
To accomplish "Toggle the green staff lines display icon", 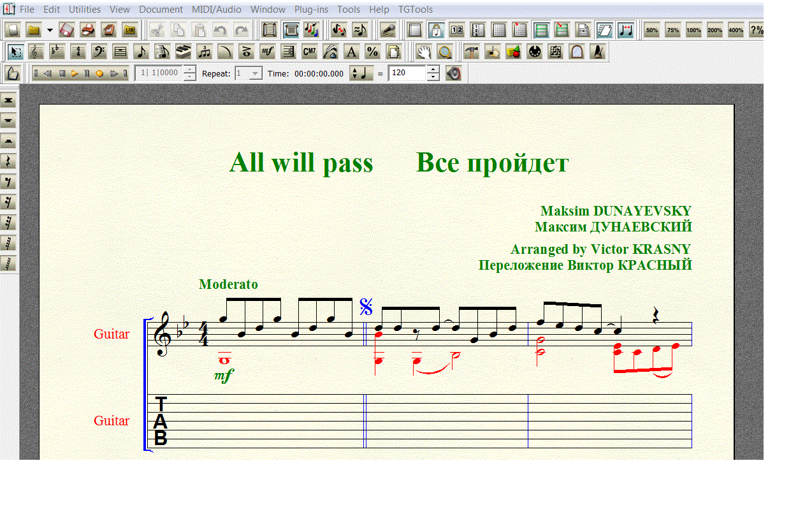I will click(x=541, y=30).
